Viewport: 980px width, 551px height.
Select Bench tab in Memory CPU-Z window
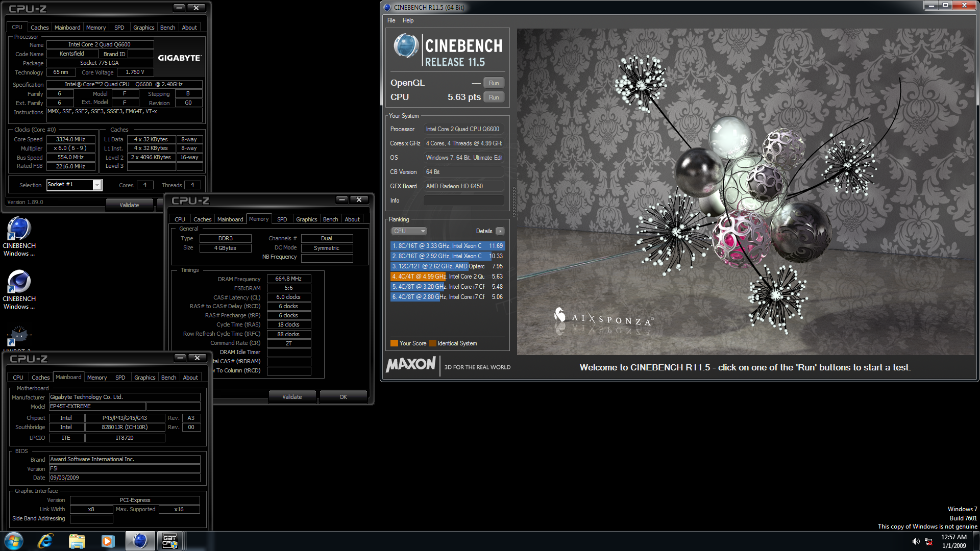click(x=330, y=219)
